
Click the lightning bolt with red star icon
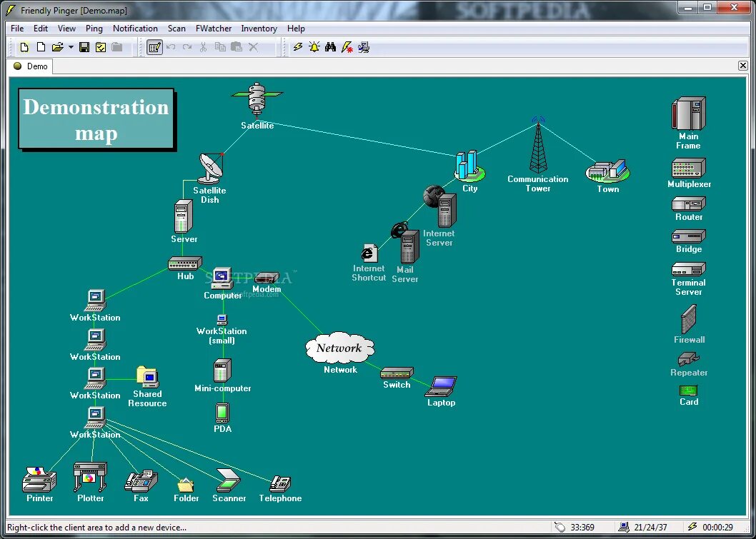347,47
